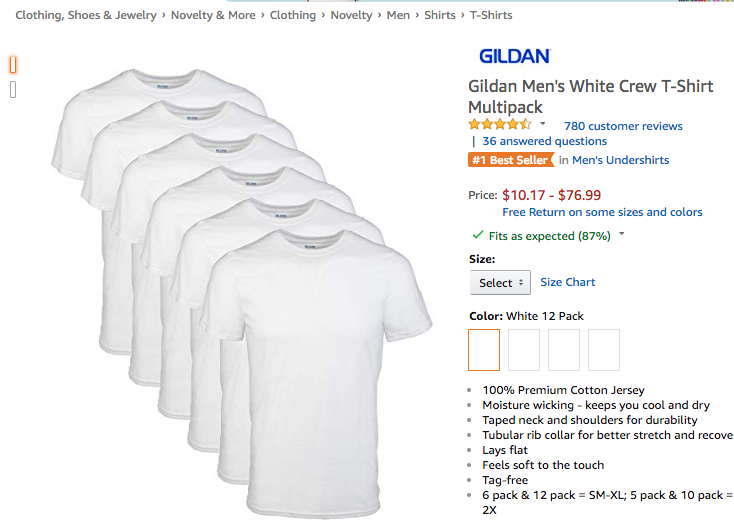Image resolution: width=734 pixels, height=528 pixels.
Task: Select the first image thumbnail at left
Action: 13,65
